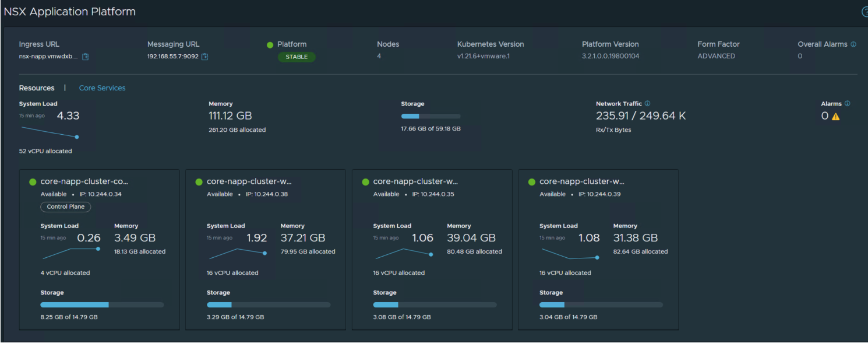Click the 111.12 GB memory value
Screen dimensions: 868x343
pos(230,116)
